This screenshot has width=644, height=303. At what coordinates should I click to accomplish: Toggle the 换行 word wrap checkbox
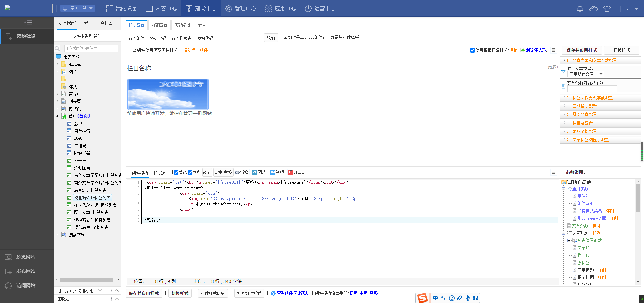(x=190, y=172)
